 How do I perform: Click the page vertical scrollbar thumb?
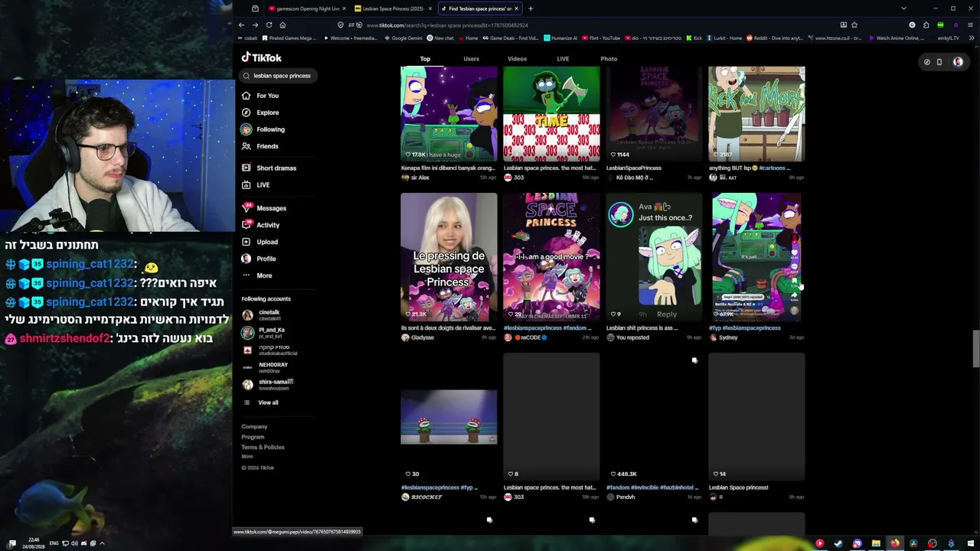tap(975, 349)
